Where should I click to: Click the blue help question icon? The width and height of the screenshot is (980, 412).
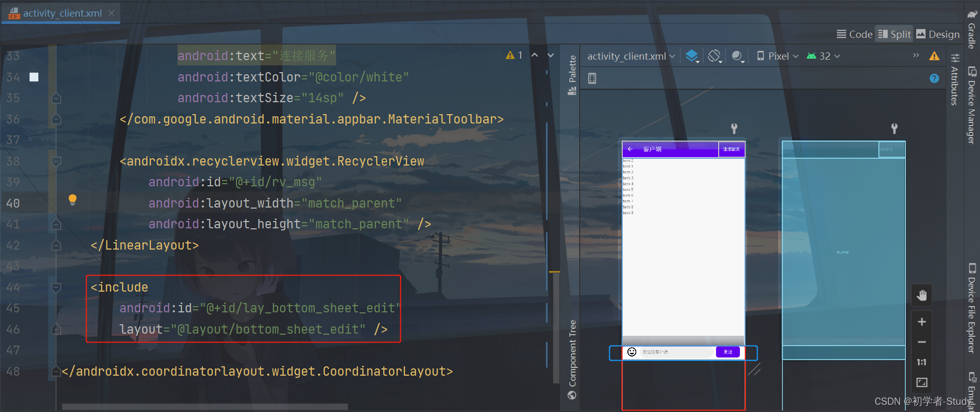pos(934,78)
